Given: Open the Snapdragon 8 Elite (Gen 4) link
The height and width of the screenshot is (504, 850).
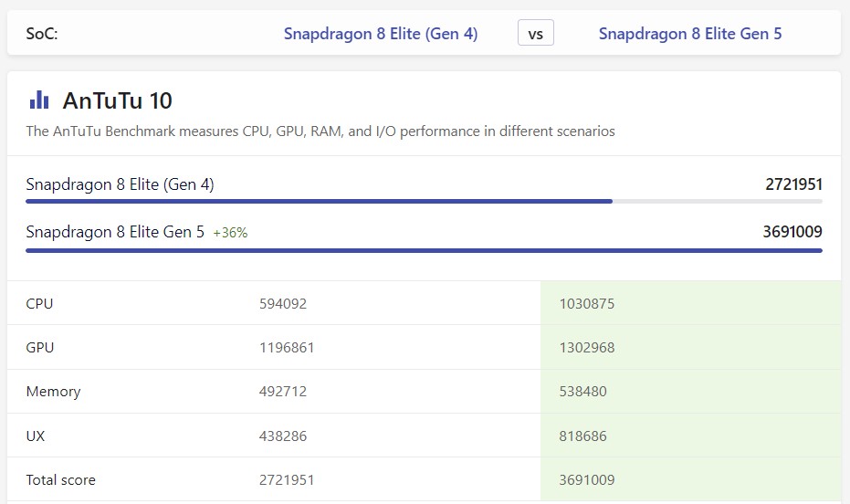Looking at the screenshot, I should (x=381, y=34).
